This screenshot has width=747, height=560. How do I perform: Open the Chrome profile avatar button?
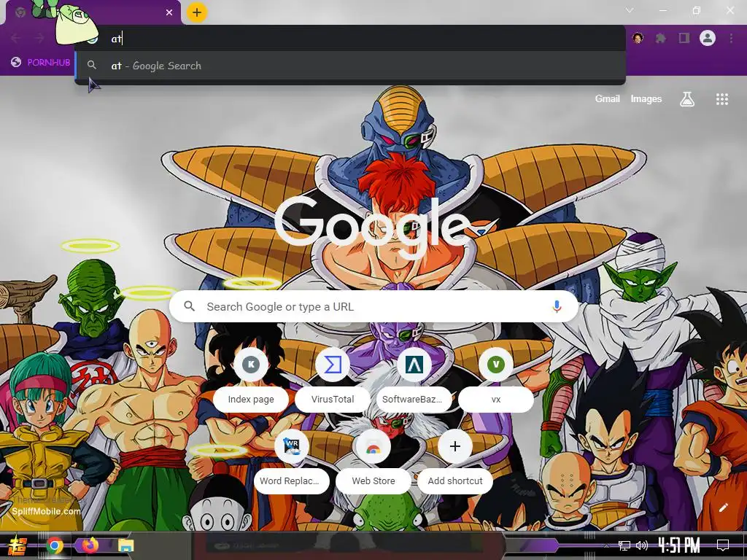(708, 38)
